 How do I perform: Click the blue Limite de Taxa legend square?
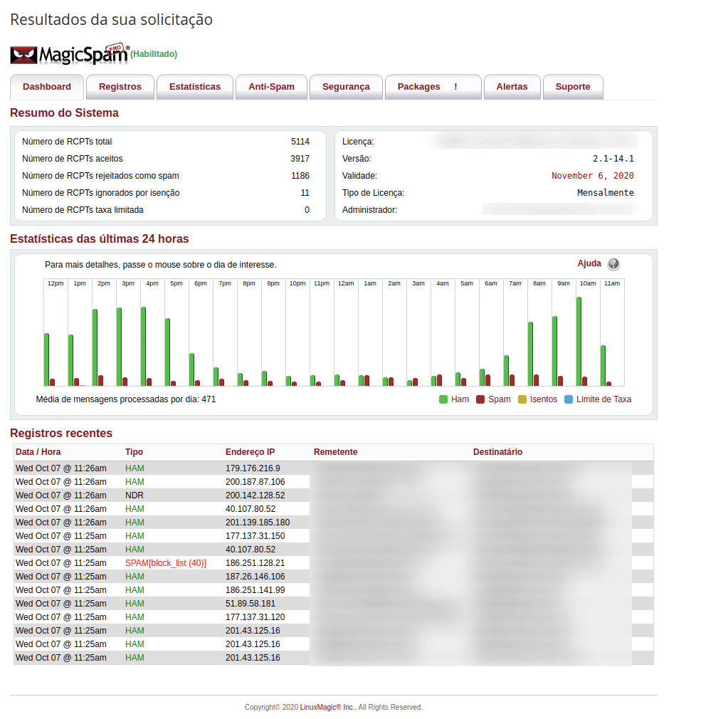tap(568, 399)
